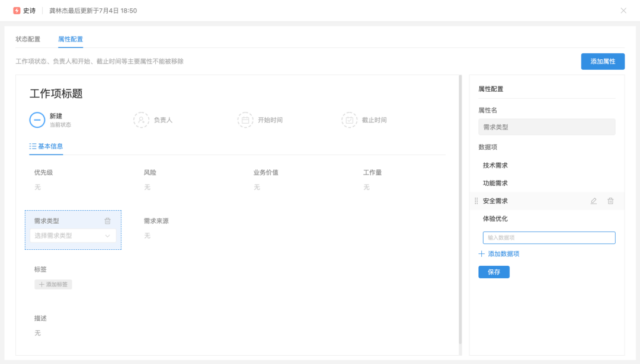Click the vertical scrollbar of the form panel
Image resolution: width=640 pixels, height=364 pixels.
click(460, 210)
